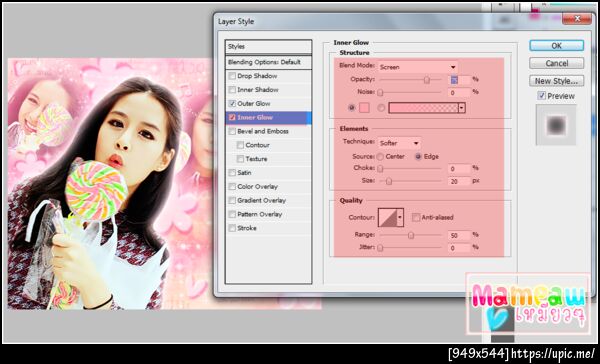Click the style preview thumbnail
Viewport: 600px width, 364px height.
[556, 125]
